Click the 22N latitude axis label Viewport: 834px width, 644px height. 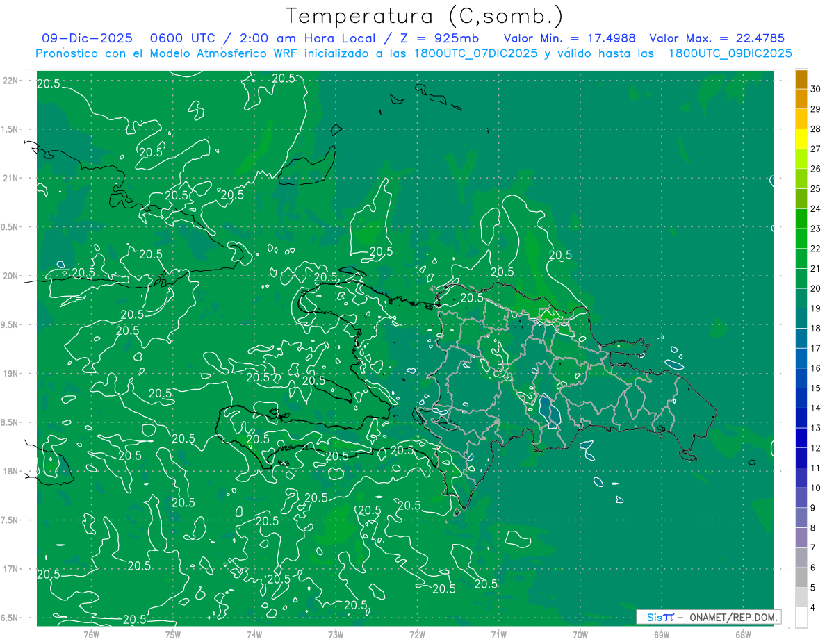[x=11, y=80]
